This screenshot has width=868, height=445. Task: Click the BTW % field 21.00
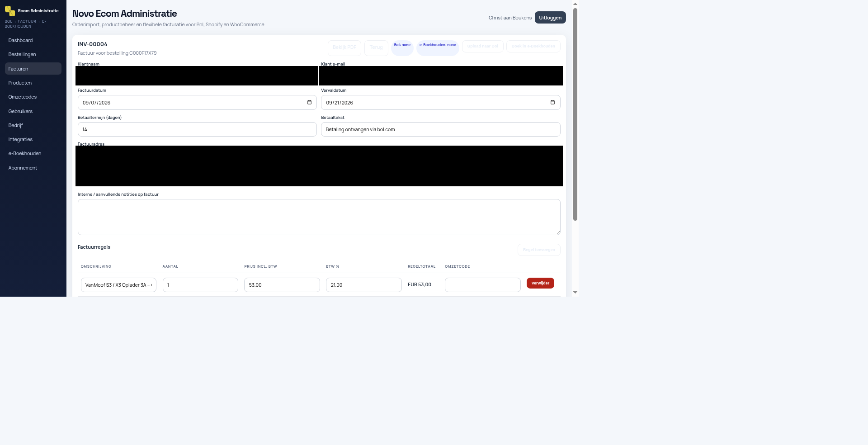pos(364,285)
